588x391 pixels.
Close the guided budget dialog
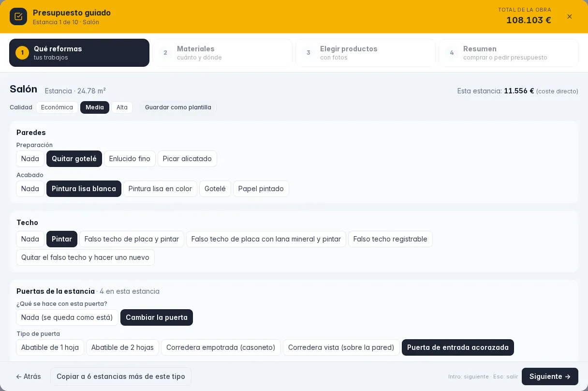point(570,16)
